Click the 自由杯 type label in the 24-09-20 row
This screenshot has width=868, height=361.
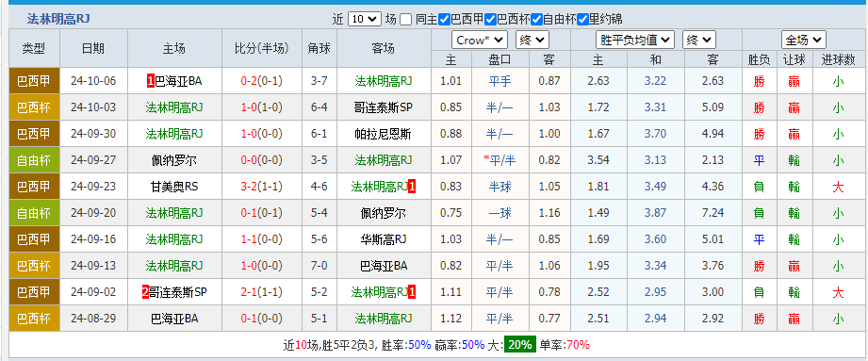tap(34, 213)
